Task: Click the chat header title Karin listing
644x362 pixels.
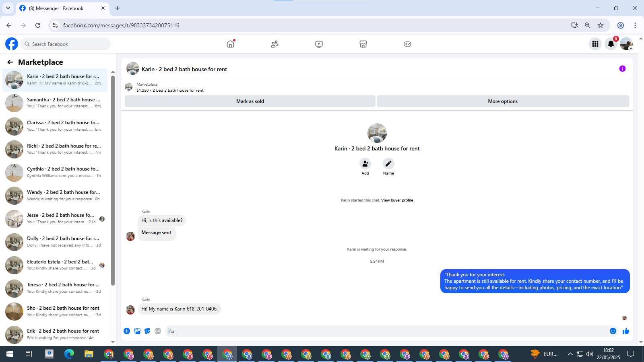Action: point(184,69)
